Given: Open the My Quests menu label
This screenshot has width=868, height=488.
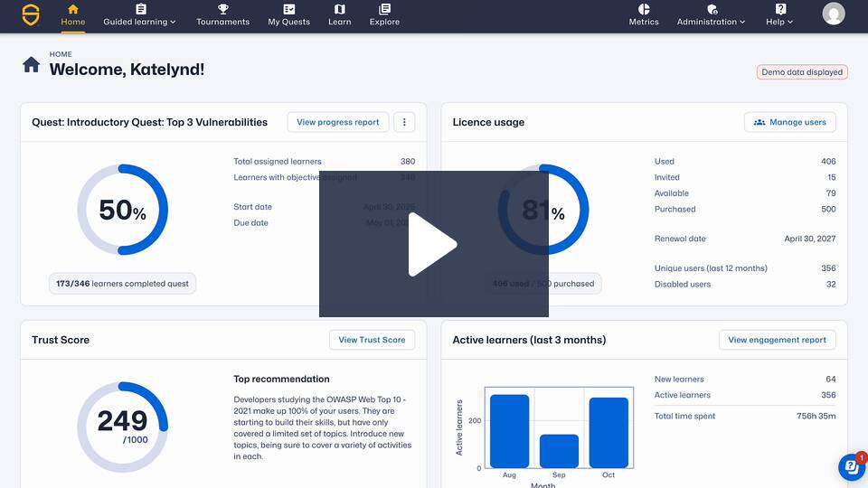Looking at the screenshot, I should click(x=289, y=22).
